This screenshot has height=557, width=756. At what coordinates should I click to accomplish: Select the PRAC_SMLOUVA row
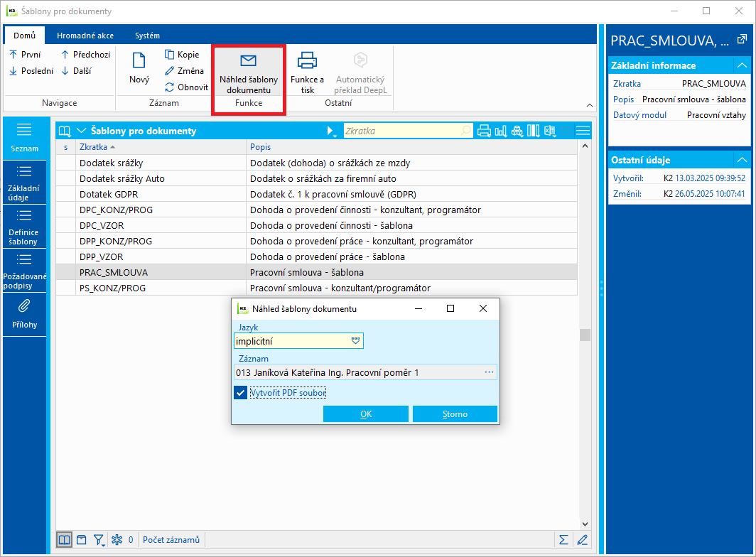coord(316,273)
